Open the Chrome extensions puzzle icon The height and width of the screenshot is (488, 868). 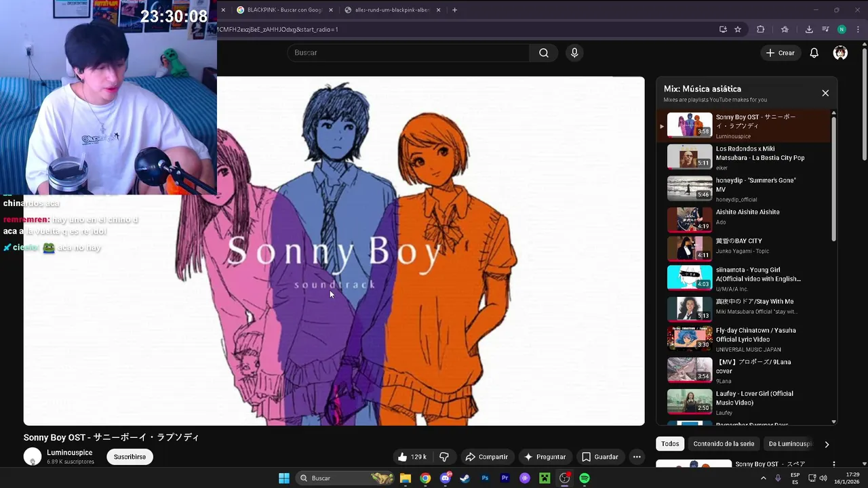(x=760, y=29)
